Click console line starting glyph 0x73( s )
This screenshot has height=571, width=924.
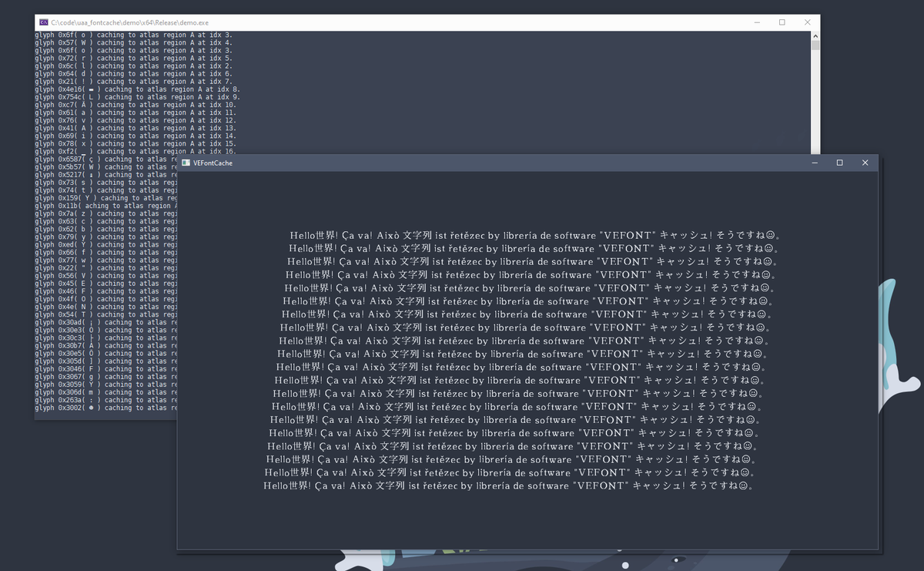click(106, 183)
